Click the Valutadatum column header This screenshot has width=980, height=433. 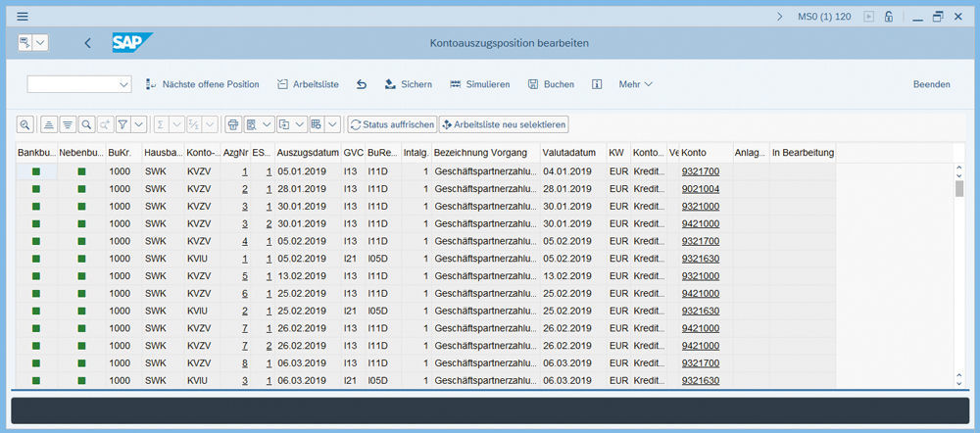point(569,154)
